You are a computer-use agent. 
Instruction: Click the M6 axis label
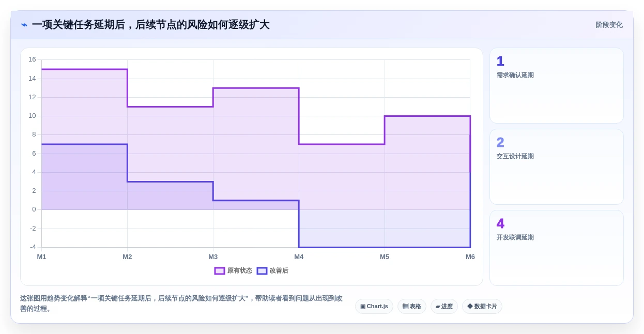pos(470,257)
